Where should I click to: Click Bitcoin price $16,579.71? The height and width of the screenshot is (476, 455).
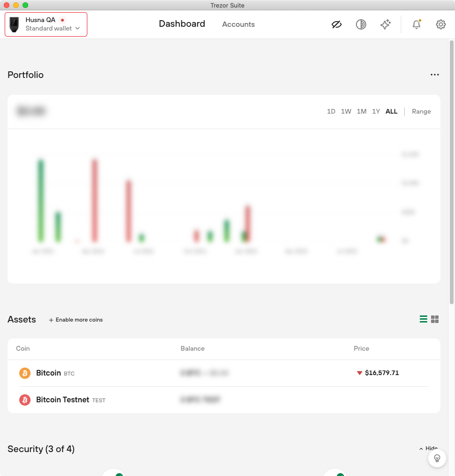[382, 373]
